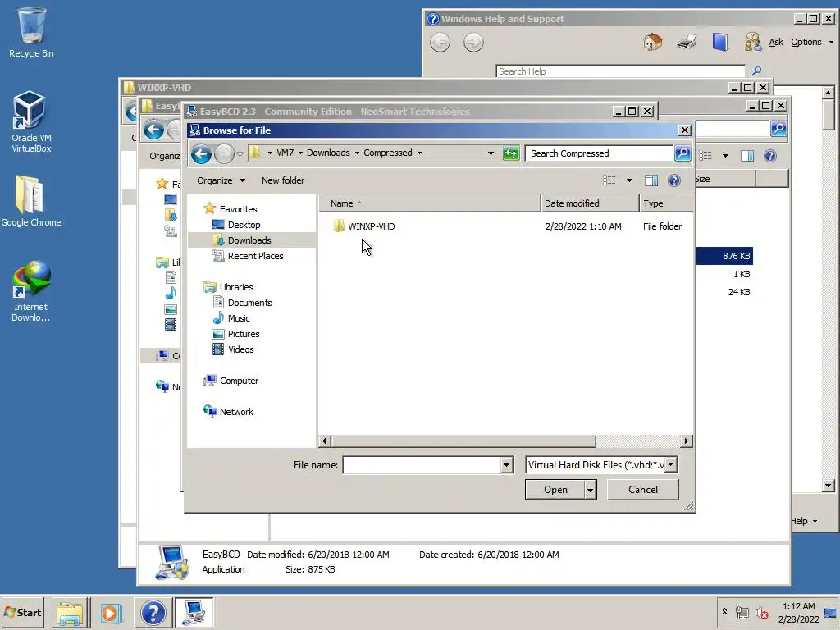The image size is (840, 630).
Task: Launch Internet Download Manager shortcut
Action: (x=31, y=291)
